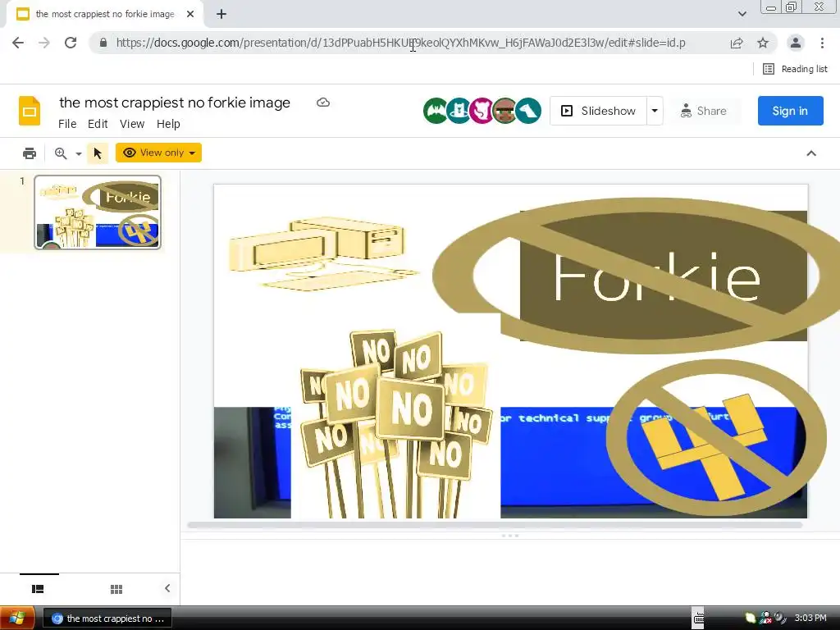Open the tab search dropdown arrow
840x630 pixels.
pyautogui.click(x=742, y=14)
